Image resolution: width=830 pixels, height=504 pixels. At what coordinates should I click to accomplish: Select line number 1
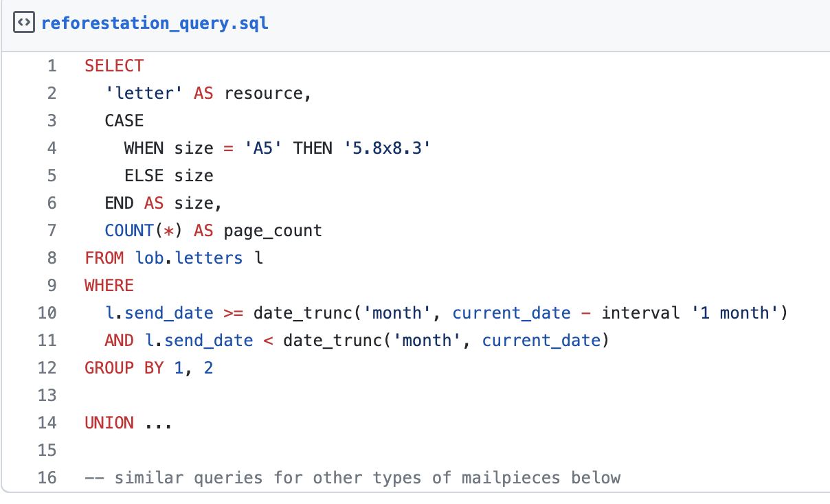coord(52,66)
